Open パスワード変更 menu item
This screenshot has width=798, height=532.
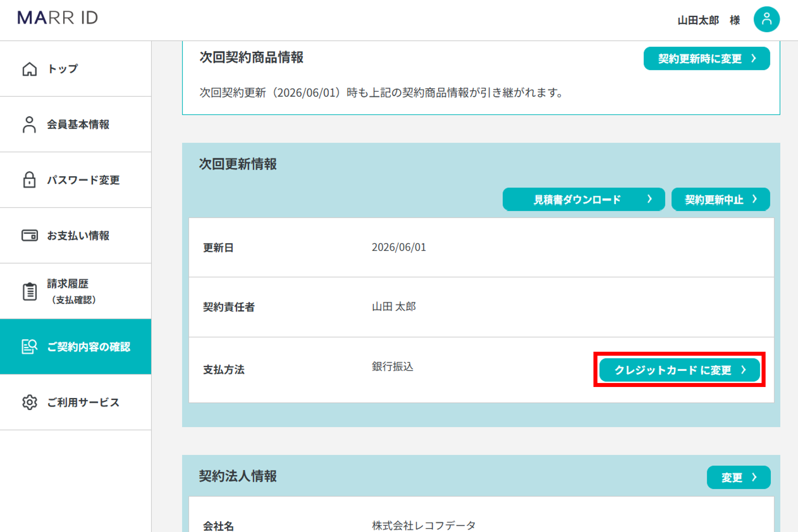point(76,180)
